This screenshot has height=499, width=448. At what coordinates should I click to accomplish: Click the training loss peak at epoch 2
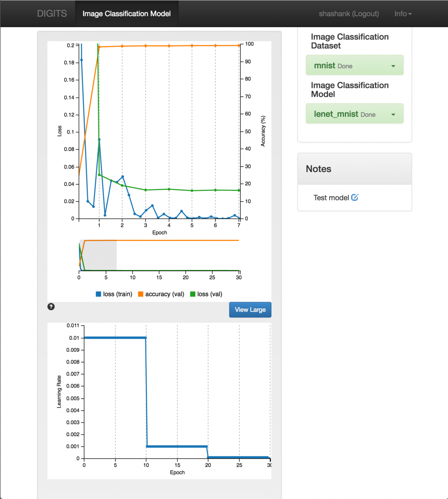[x=122, y=177]
